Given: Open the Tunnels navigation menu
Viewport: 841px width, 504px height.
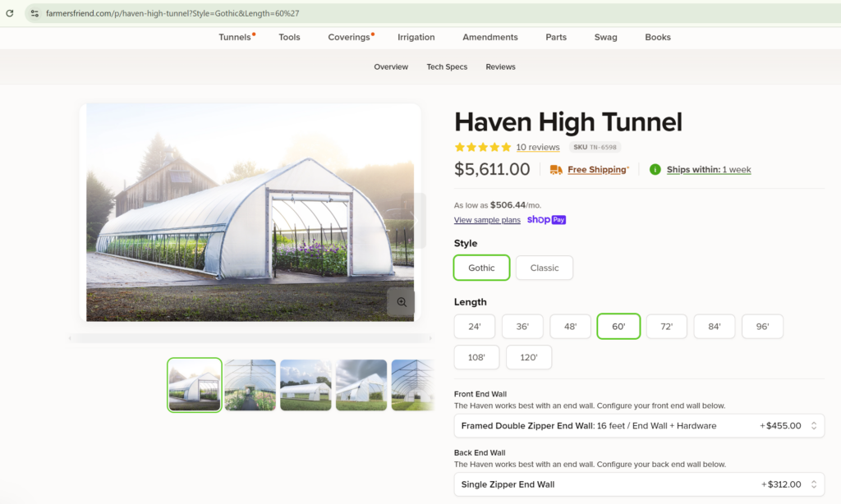Looking at the screenshot, I should (x=235, y=37).
